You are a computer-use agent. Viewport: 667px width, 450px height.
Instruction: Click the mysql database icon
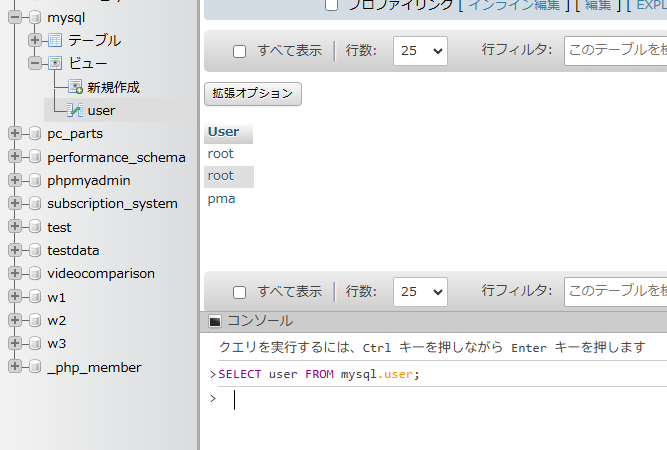(35, 17)
